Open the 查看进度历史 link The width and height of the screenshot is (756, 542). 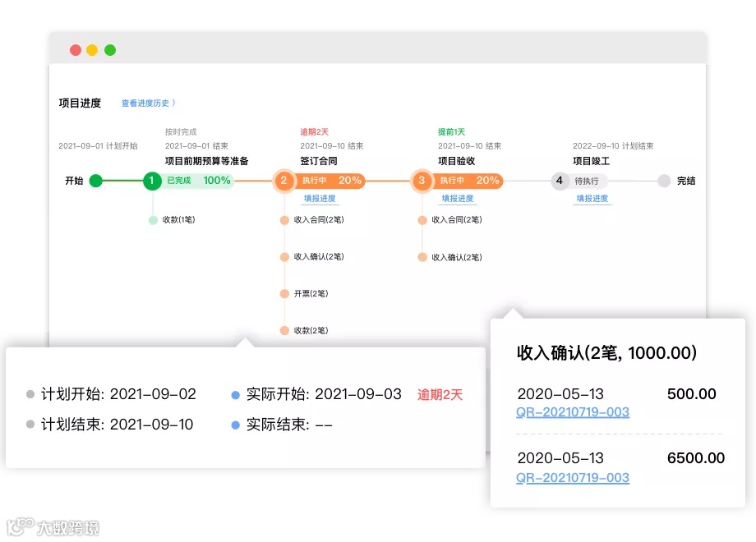[x=149, y=103]
